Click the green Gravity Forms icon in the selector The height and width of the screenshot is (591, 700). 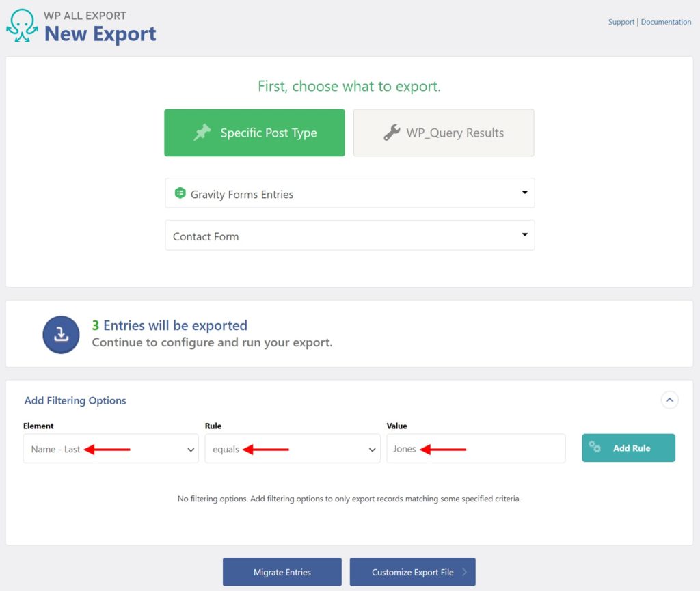pyautogui.click(x=180, y=193)
